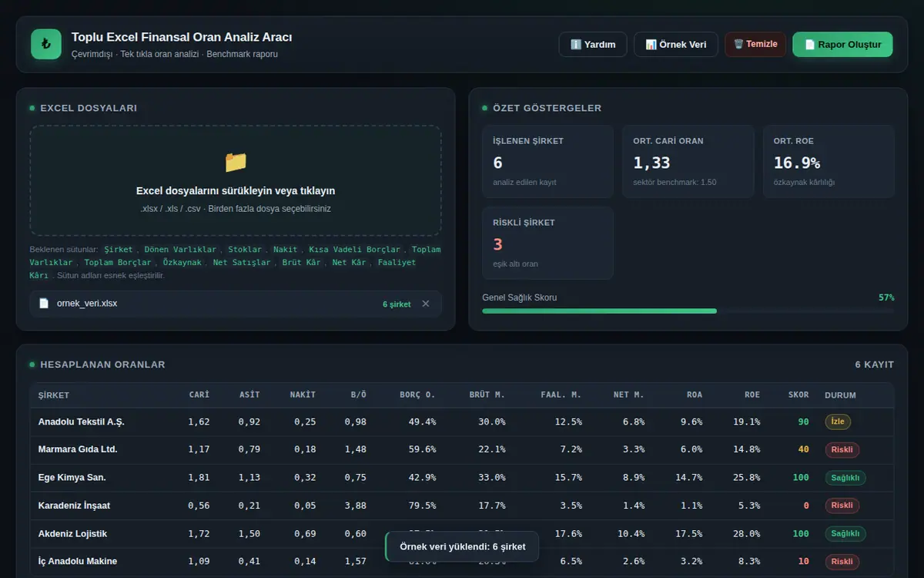Select the Ort. Cari Oran card
This screenshot has height=578, width=924.
[688, 162]
